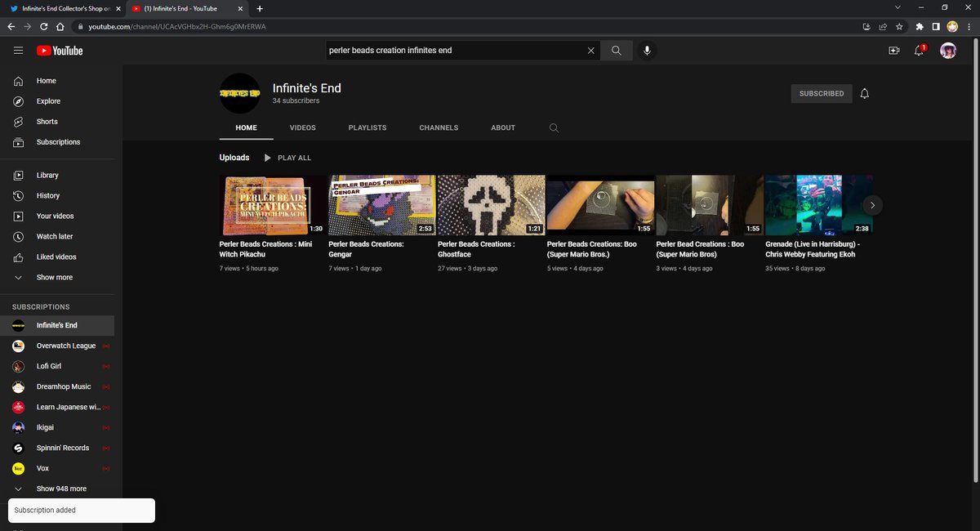Viewport: 980px width, 531px height.
Task: Open Subscriptions in the sidebar
Action: click(57, 142)
